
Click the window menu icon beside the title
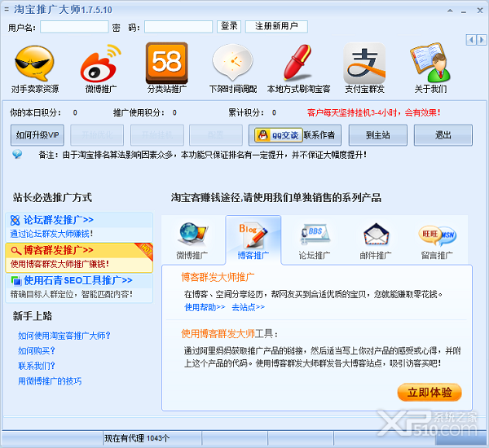(7, 9)
